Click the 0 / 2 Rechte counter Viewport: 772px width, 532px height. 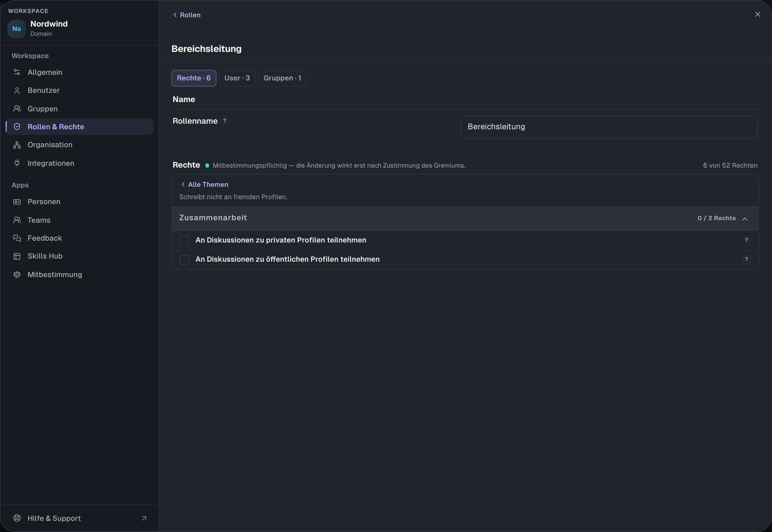click(716, 218)
